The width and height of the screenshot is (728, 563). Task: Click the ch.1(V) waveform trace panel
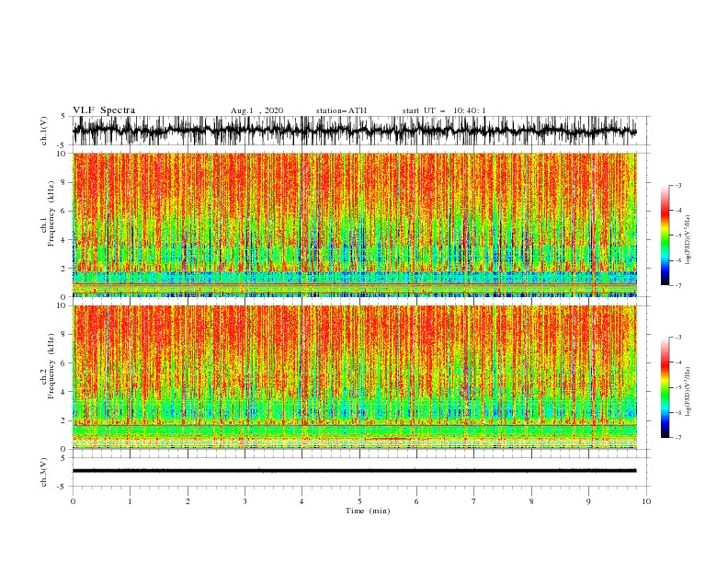[x=360, y=131]
